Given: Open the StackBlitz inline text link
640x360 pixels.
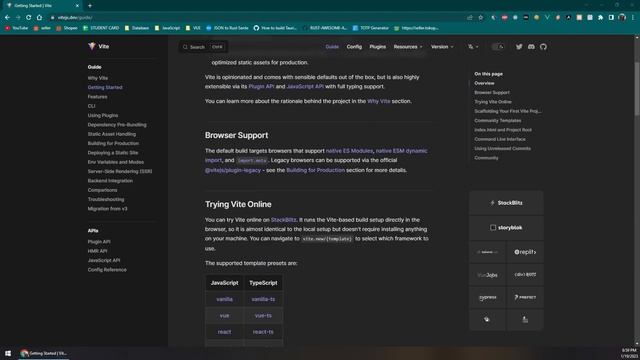Looking at the screenshot, I should 284,220.
